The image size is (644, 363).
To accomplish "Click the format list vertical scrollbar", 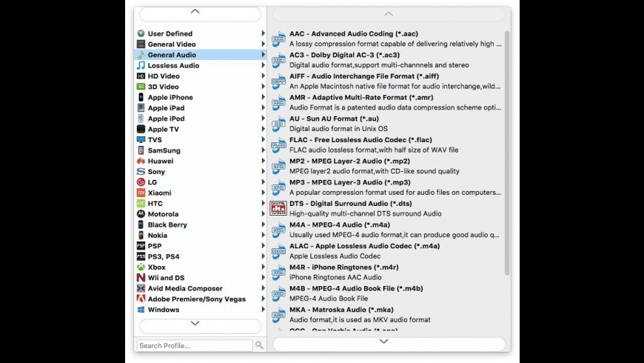I will pos(507,153).
